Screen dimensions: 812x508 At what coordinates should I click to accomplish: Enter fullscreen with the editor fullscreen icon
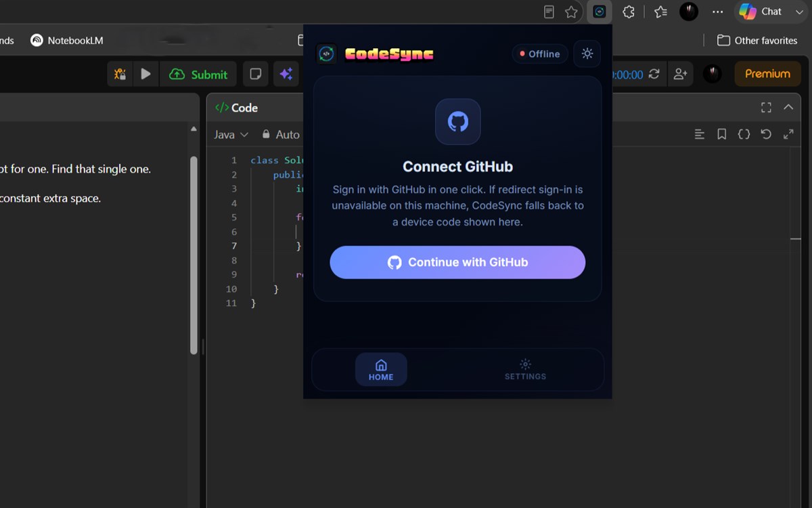click(x=766, y=108)
